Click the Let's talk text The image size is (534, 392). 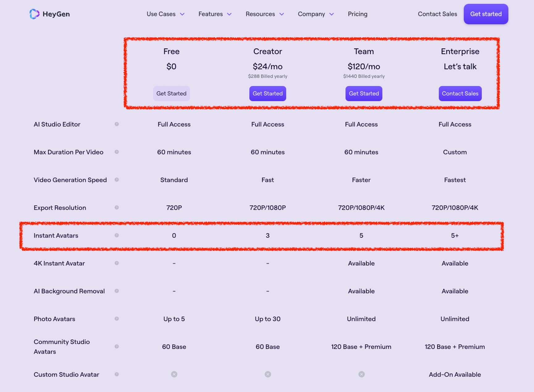click(x=460, y=66)
